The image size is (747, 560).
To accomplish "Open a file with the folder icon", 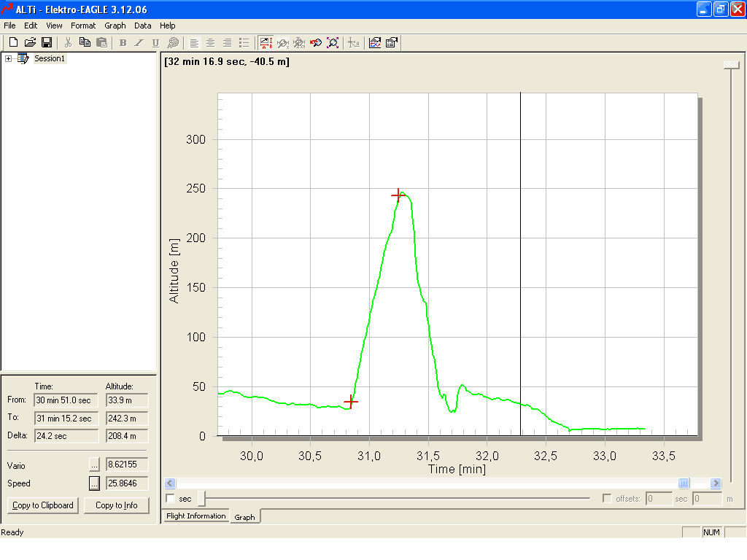I will point(30,42).
